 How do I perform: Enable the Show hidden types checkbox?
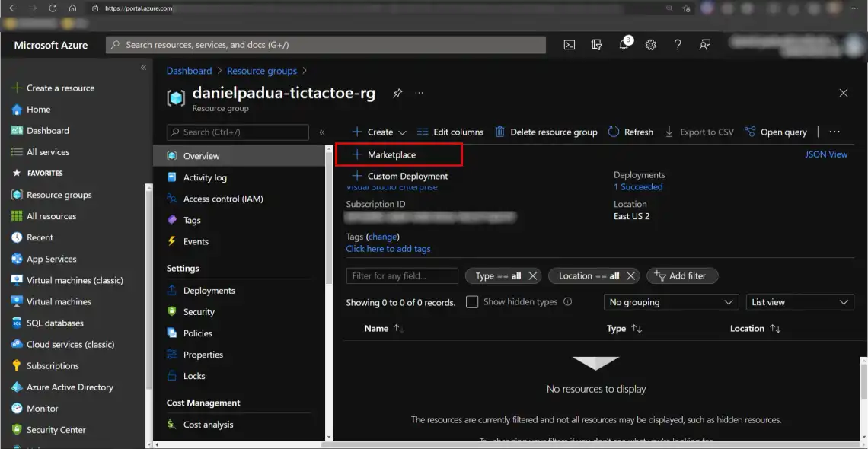pyautogui.click(x=472, y=302)
